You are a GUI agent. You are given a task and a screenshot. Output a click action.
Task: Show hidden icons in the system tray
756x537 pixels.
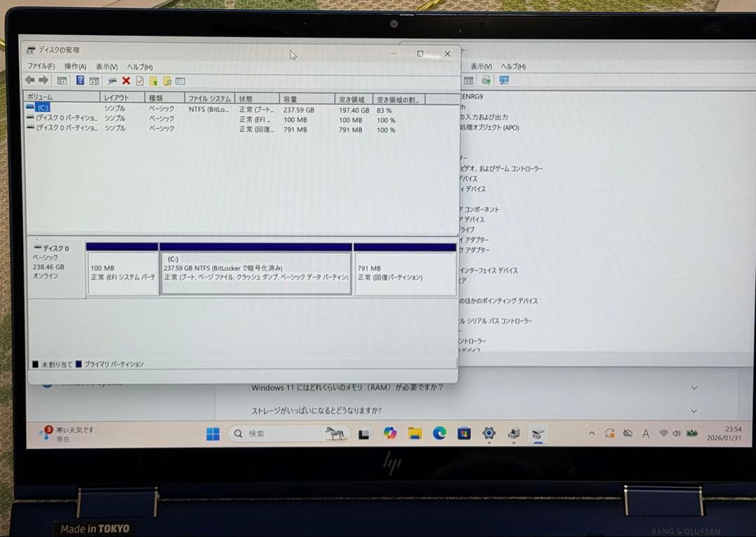(x=591, y=433)
